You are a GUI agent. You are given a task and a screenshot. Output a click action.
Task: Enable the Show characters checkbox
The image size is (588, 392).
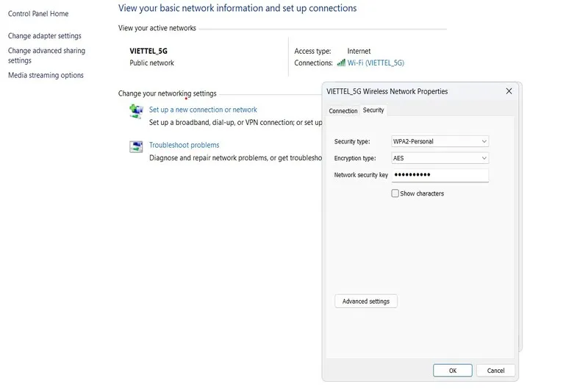click(395, 193)
